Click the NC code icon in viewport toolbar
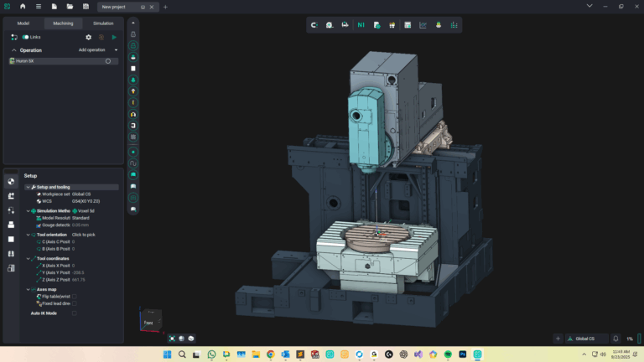 click(361, 24)
